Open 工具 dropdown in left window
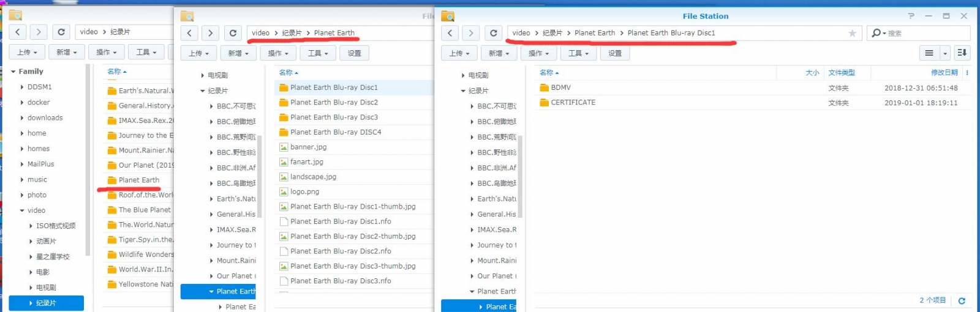Screen dimensions: 980x312 click(146, 52)
